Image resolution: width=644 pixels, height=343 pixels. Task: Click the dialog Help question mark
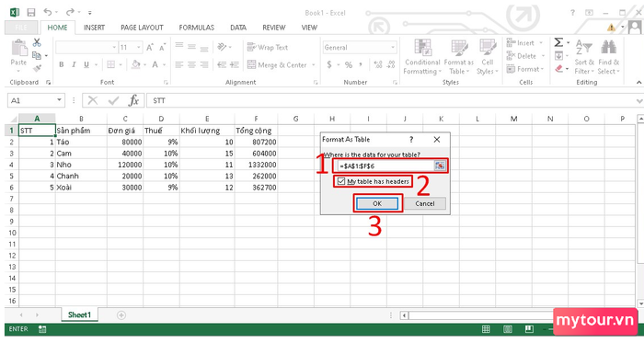click(x=411, y=140)
